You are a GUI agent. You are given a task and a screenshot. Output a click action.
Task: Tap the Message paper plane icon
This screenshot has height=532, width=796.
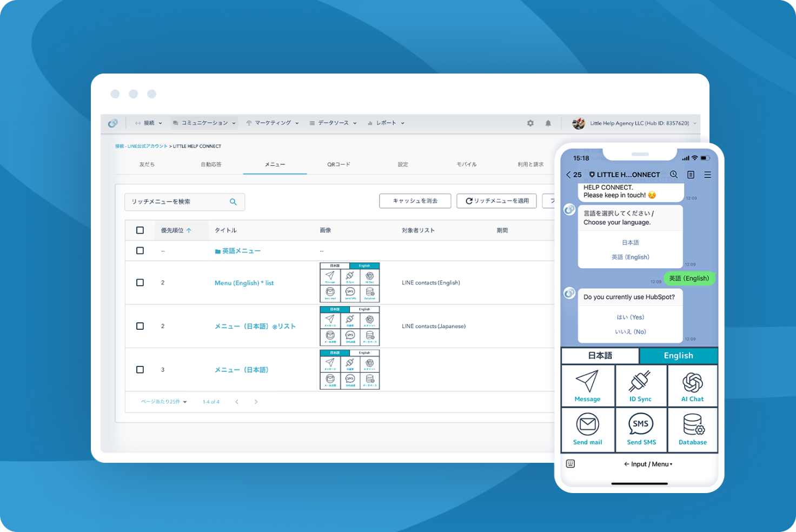pyautogui.click(x=587, y=382)
